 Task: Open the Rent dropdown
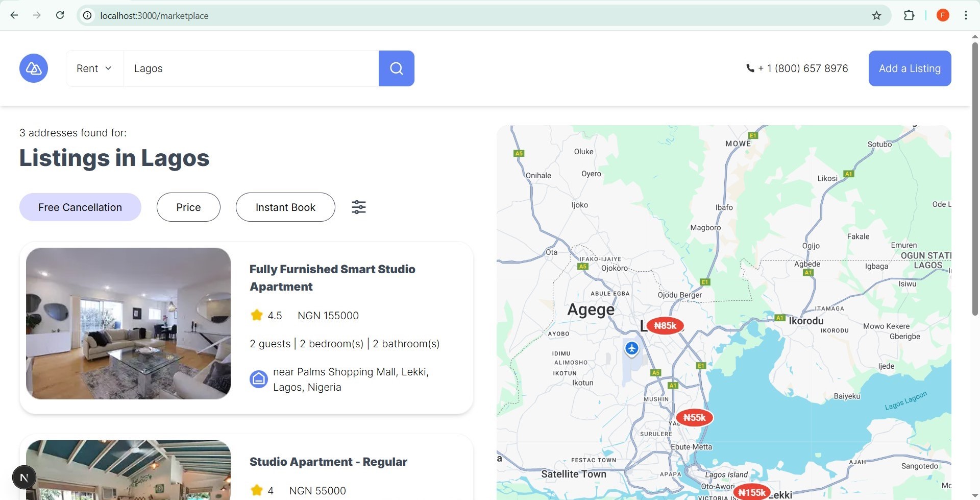coord(94,68)
